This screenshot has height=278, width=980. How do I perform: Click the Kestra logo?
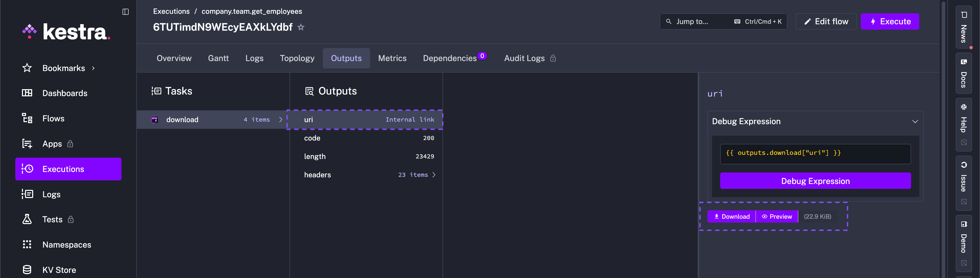[x=66, y=32]
